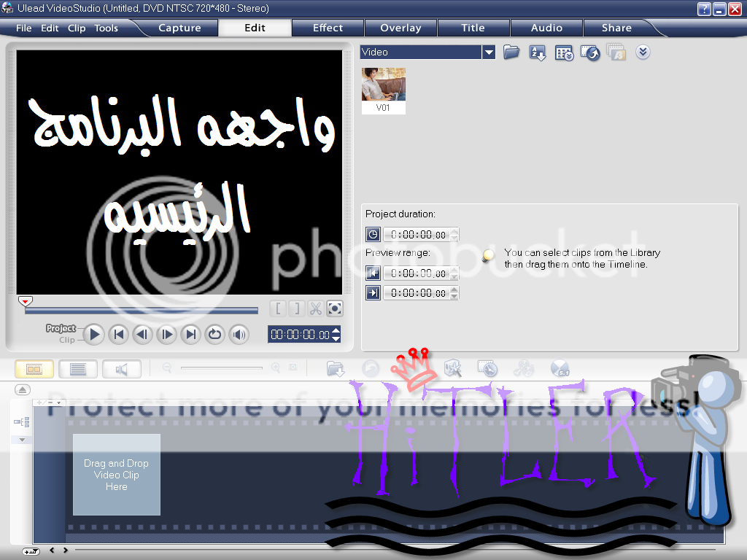
Task: Click the Drag and Drop Video Clip placeholder
Action: pyautogui.click(x=116, y=474)
